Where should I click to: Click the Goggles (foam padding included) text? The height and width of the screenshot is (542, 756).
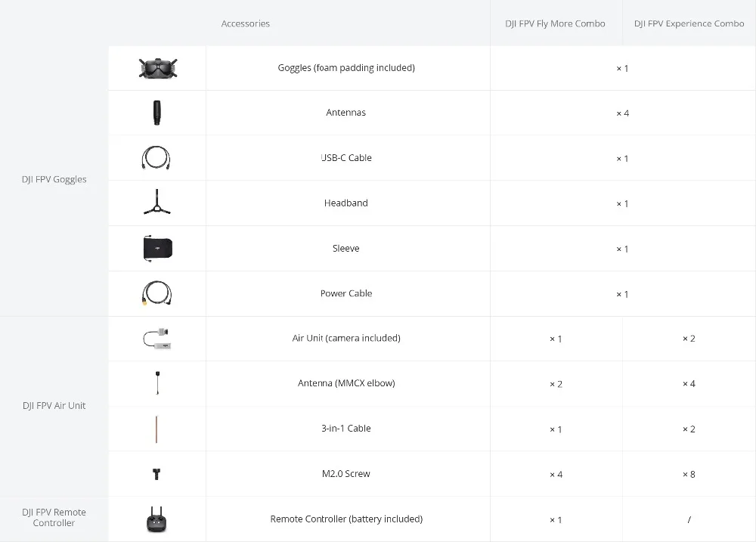click(346, 68)
